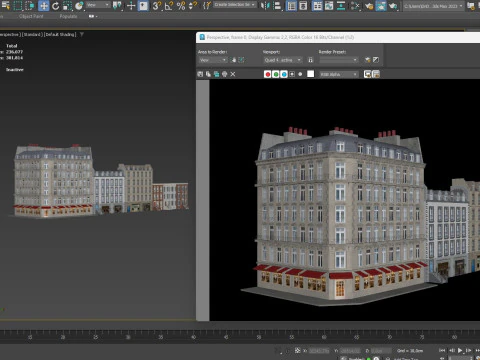Open the Render Preset dropdown

pos(338,60)
